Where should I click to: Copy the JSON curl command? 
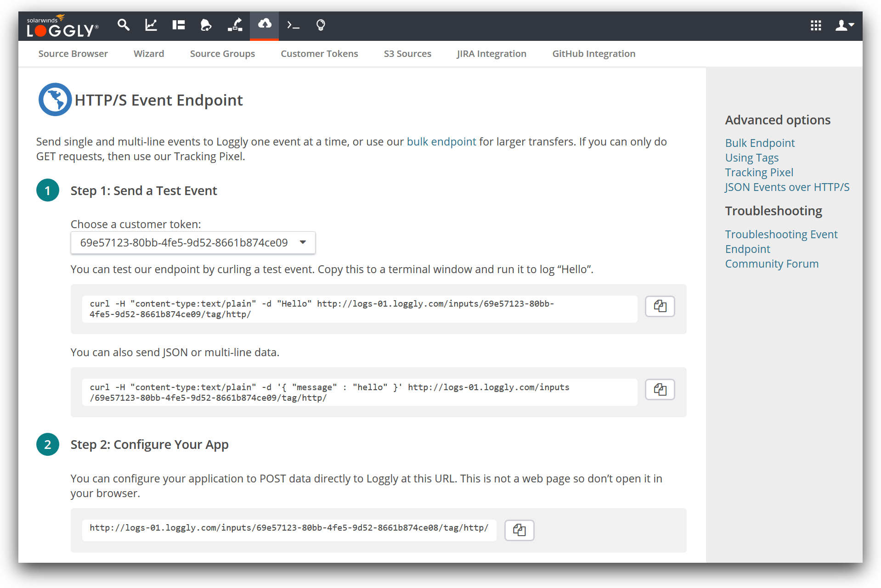(660, 390)
